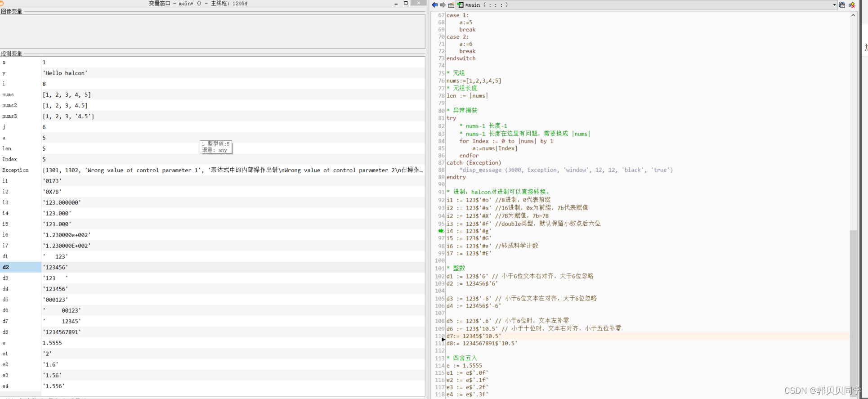Click the endtry line 89
The width and height of the screenshot is (868, 399).
point(456,177)
